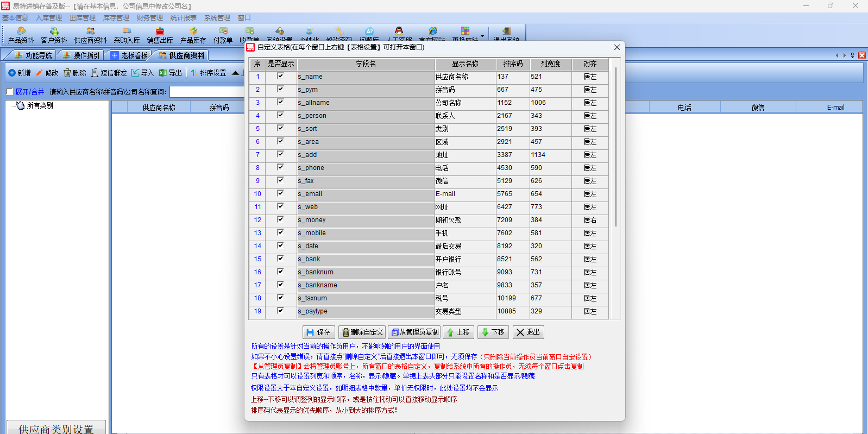Screen dimensions: 868x434
Task: Open the tab list dropdown arrow at far right
Action: [852, 55]
